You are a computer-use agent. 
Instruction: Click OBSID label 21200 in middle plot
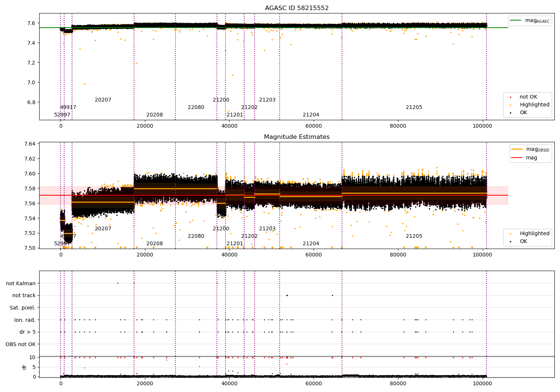click(x=221, y=229)
